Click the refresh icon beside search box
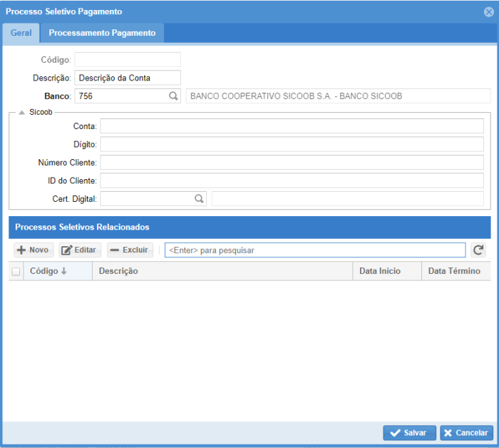499x448 pixels. pos(479,250)
